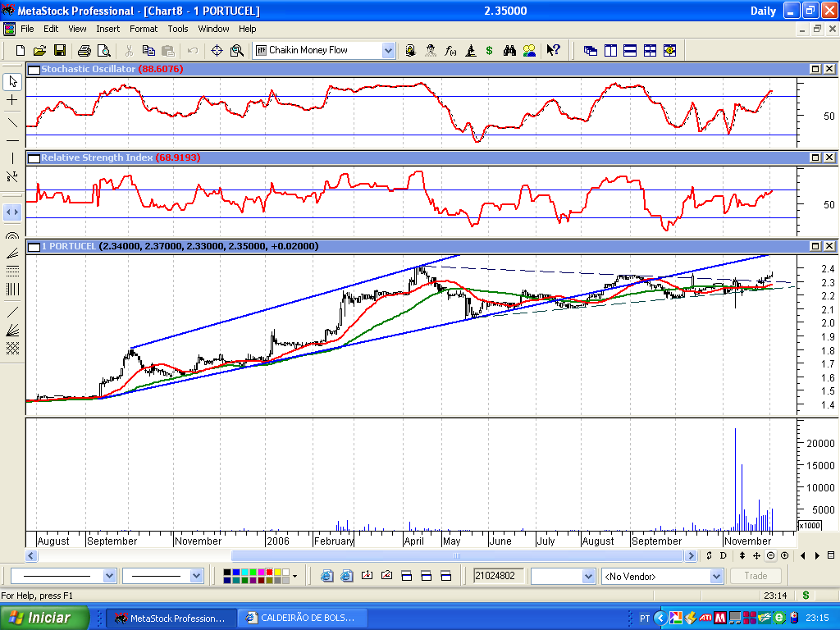Select the crosshair pointer tool in top toolbar
Screen dimensions: 840x630
(217, 51)
